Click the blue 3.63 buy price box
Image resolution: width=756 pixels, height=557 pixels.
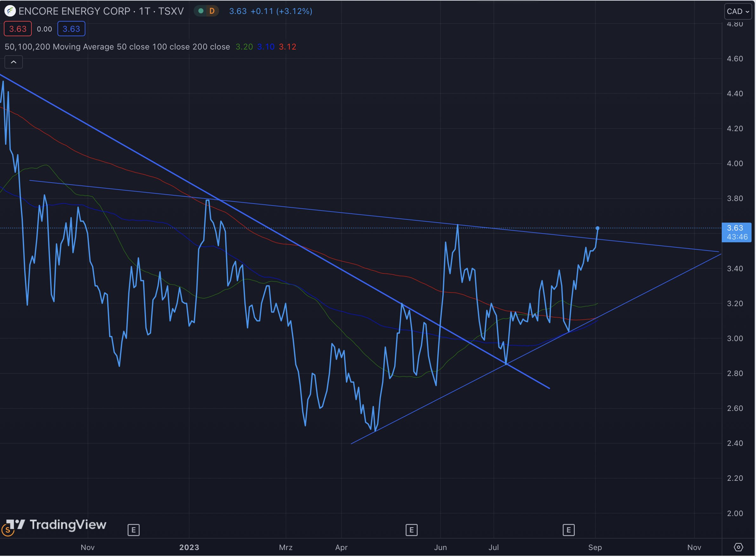click(x=71, y=29)
